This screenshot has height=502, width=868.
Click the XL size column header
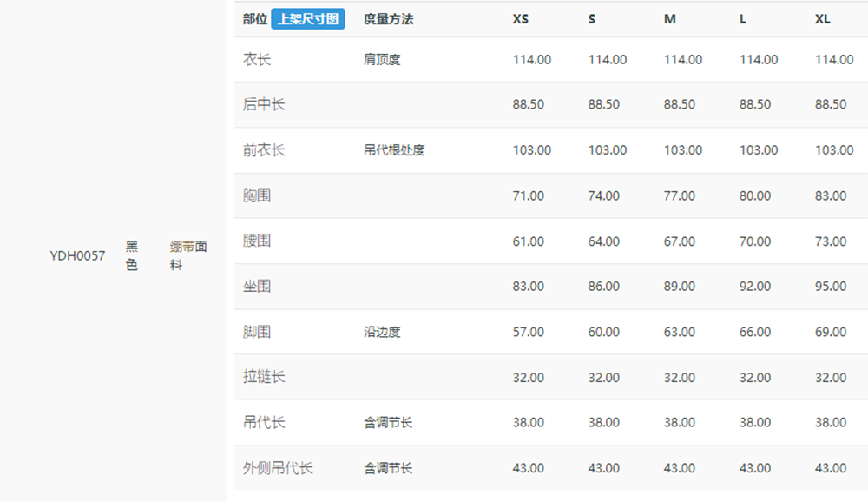[x=823, y=19]
